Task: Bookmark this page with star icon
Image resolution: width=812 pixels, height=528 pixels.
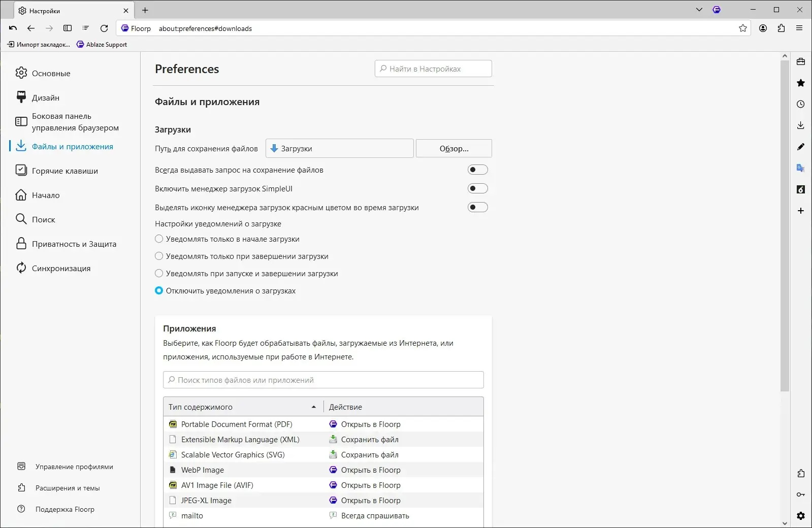Action: tap(743, 28)
